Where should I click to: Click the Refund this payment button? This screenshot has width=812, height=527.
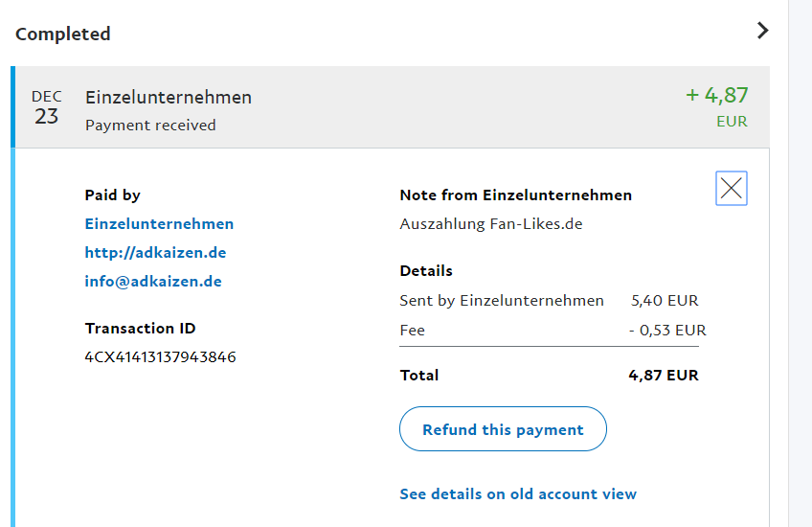point(503,429)
